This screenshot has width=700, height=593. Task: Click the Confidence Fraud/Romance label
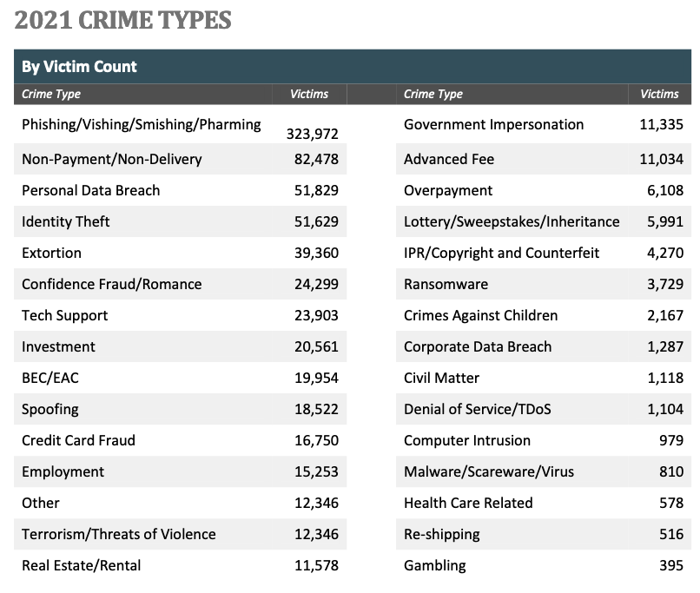pyautogui.click(x=111, y=284)
